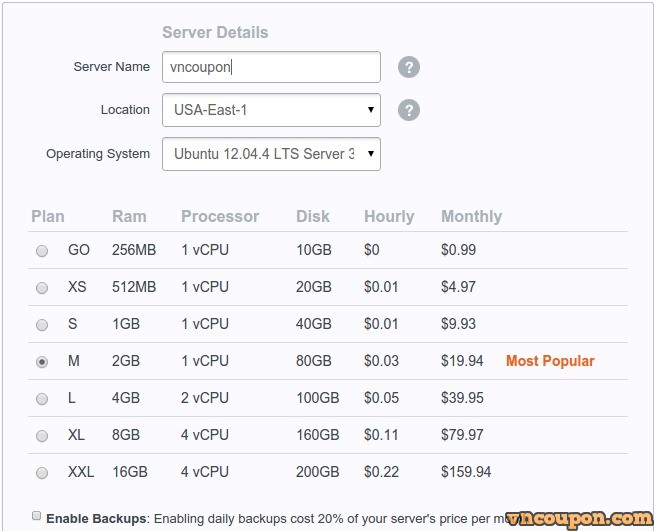The image size is (654, 531).
Task: Click the Hourly column header
Action: click(389, 216)
